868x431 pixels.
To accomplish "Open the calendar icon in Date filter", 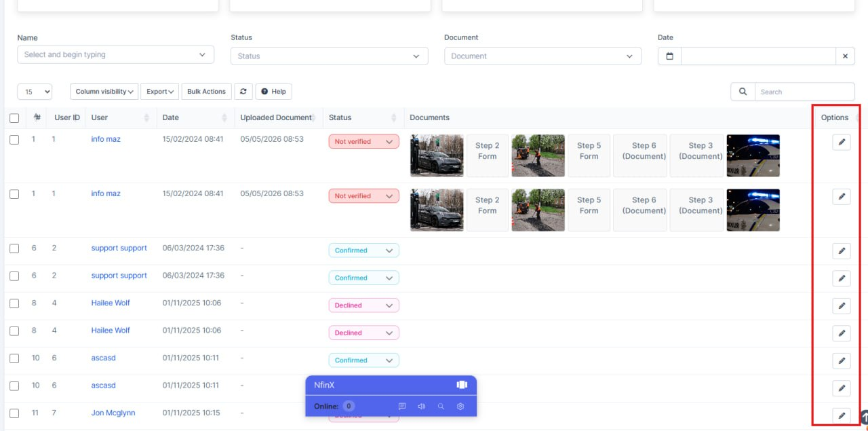I will [669, 56].
